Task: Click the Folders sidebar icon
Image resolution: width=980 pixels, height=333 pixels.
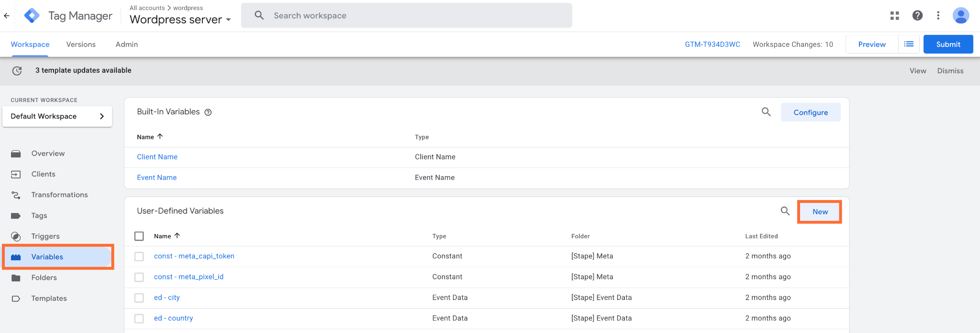Action: coord(16,277)
